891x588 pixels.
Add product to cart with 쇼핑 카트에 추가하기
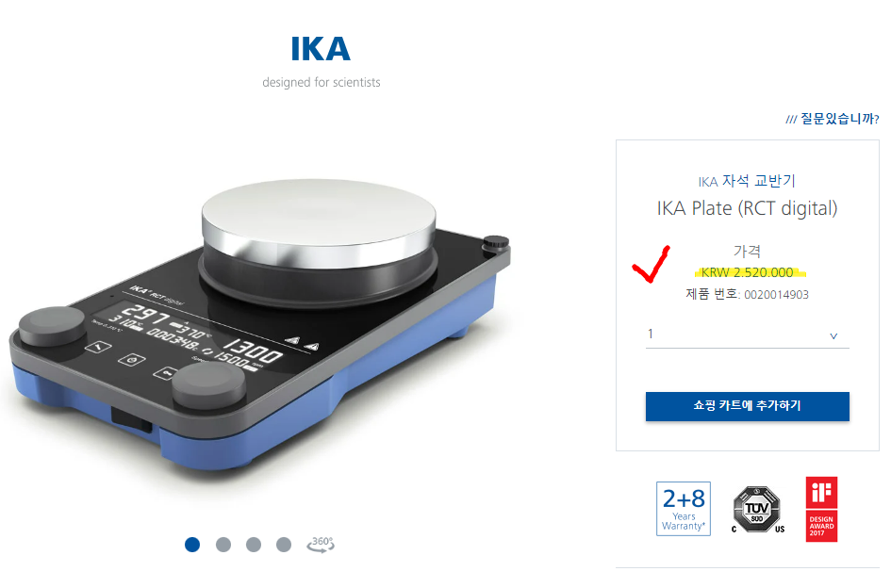tap(748, 406)
